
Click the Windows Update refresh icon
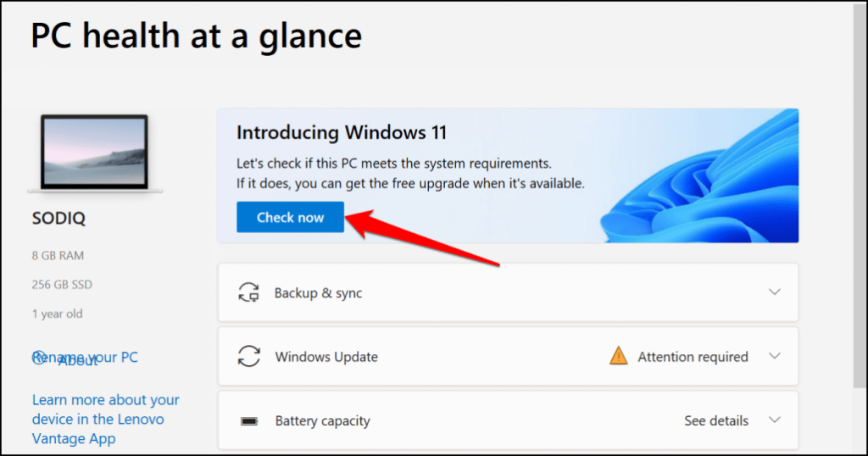tap(248, 357)
